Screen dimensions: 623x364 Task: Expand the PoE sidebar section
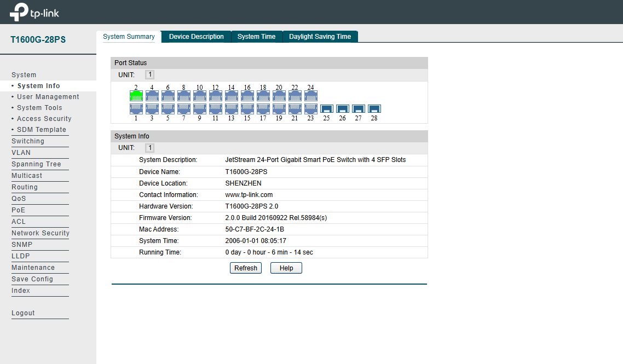19,210
